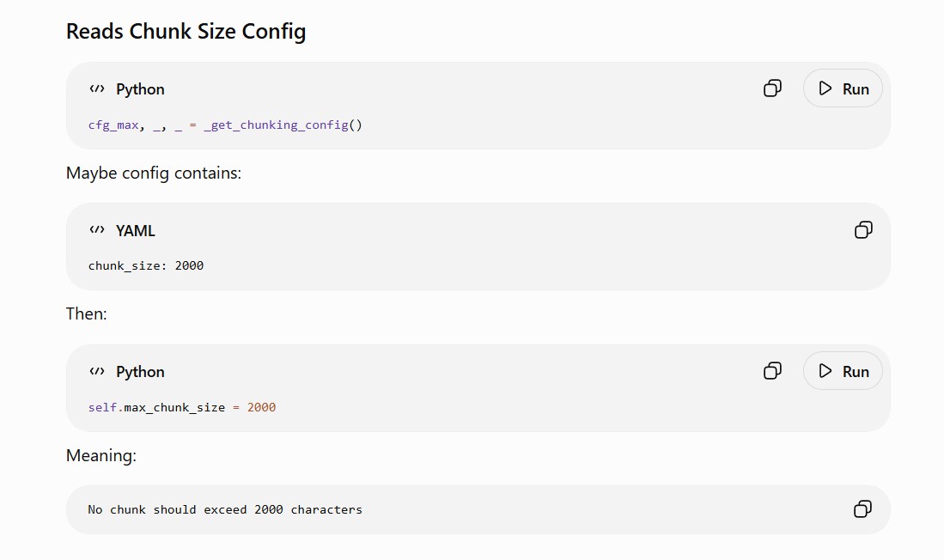
Task: Click the play triangle in second Run button
Action: tap(825, 371)
